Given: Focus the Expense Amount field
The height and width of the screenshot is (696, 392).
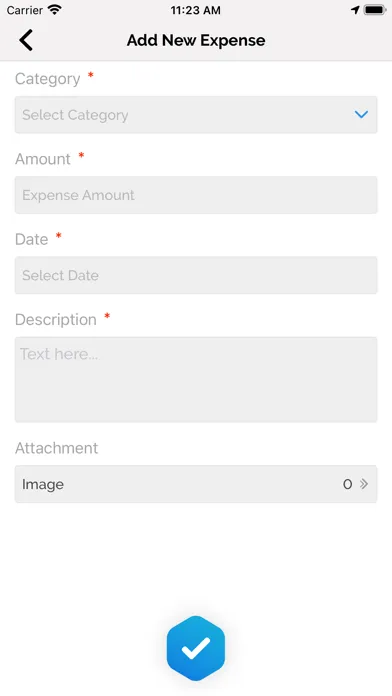Looking at the screenshot, I should pos(196,195).
